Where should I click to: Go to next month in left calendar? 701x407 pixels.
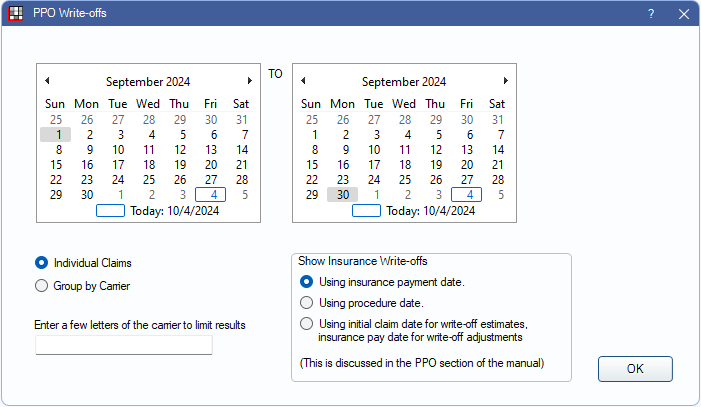(x=249, y=81)
